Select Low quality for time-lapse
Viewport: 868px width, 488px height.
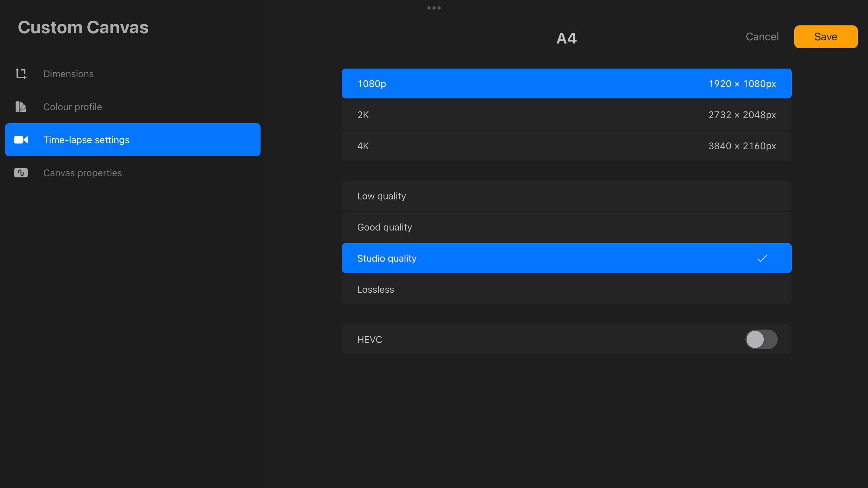(x=566, y=196)
